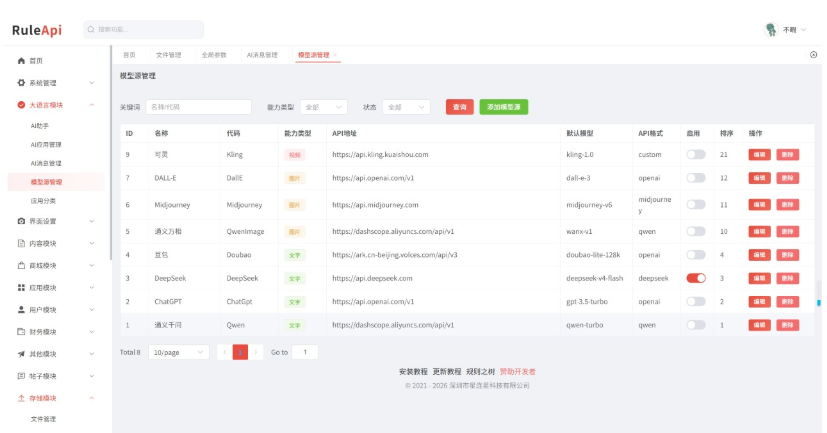
Task: Edit the 可灵 Kling row
Action: tap(759, 155)
